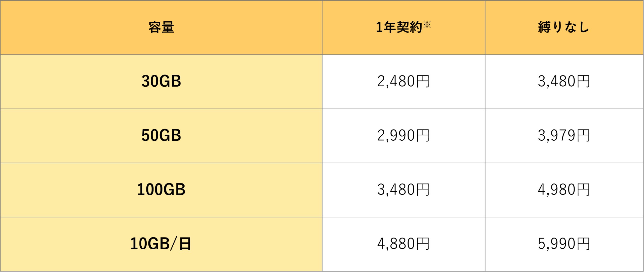Select the 10GB/日 capacity row label

tap(161, 244)
